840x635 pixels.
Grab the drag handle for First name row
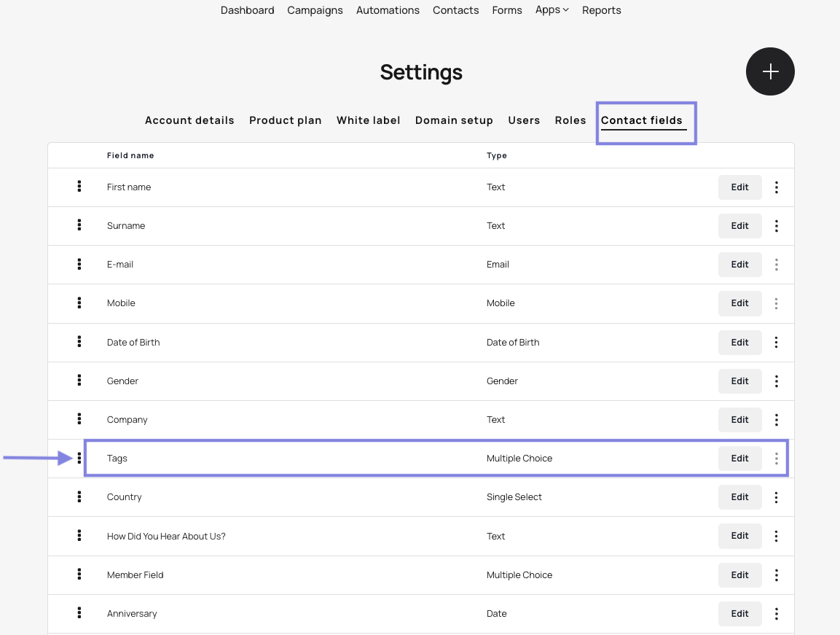[79, 187]
